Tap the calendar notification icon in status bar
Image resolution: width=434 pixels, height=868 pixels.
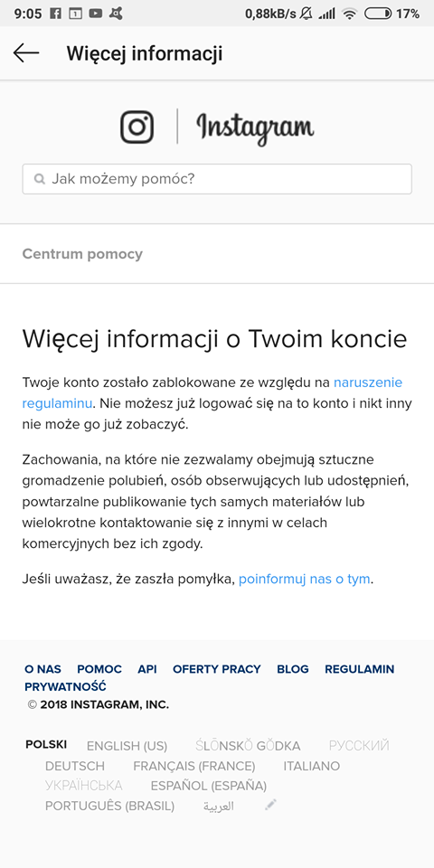pos(75,14)
